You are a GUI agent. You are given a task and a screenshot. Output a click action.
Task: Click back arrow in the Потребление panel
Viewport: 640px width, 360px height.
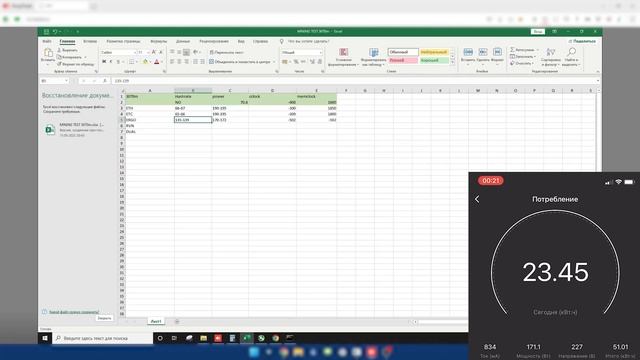[477, 199]
